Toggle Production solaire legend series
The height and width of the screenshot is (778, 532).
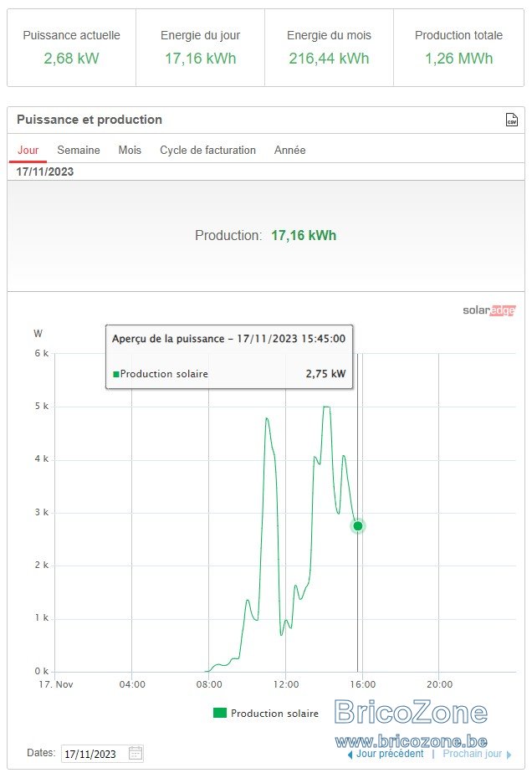[265, 713]
